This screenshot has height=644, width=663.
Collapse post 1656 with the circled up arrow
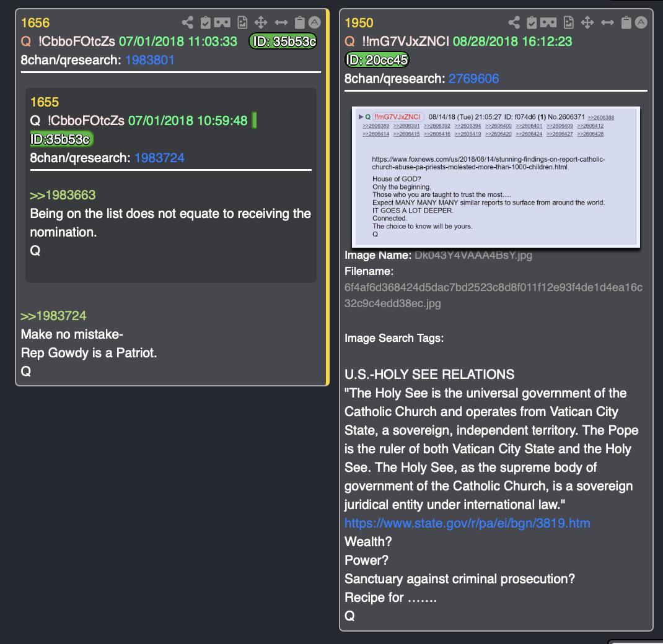[x=315, y=22]
